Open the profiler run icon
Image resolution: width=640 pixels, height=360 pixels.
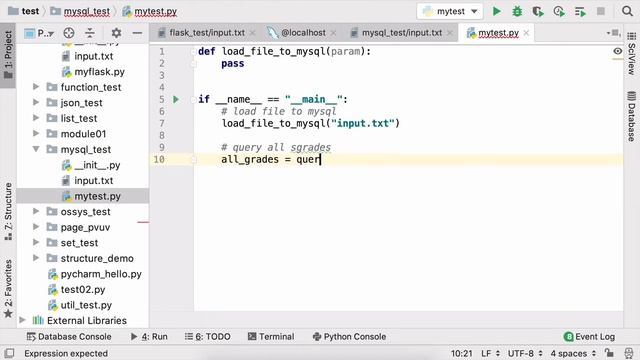[x=559, y=11]
